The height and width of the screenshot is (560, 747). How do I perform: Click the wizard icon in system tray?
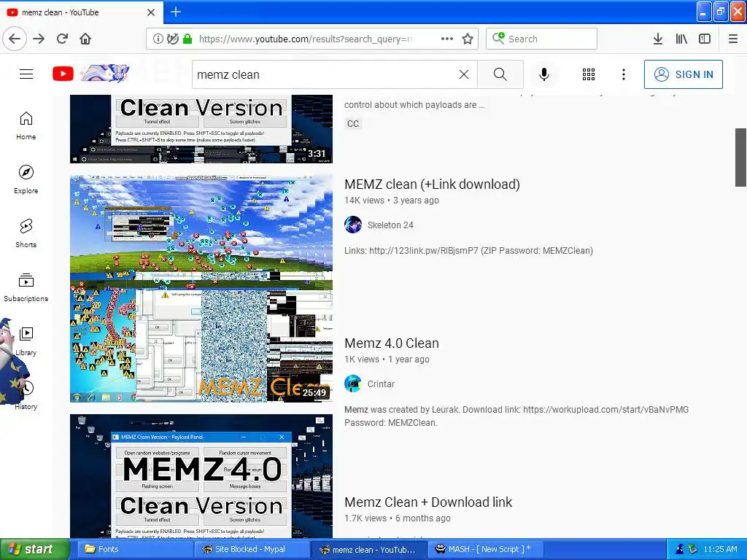click(681, 549)
